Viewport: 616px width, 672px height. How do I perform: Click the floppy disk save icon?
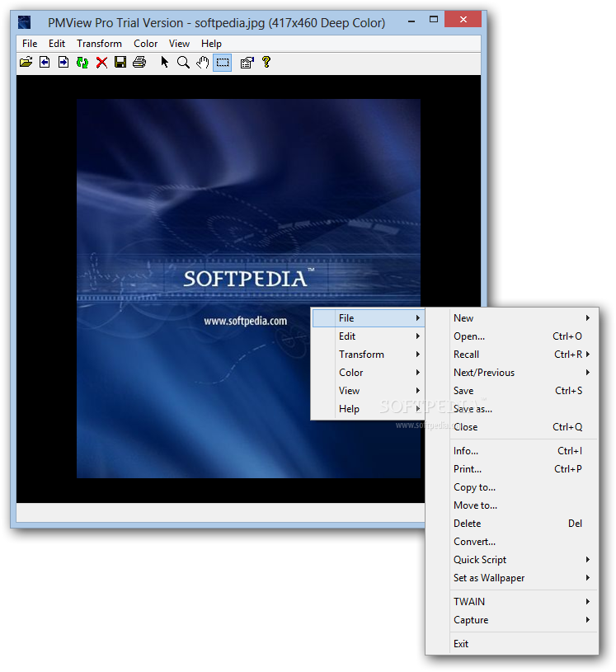point(120,63)
